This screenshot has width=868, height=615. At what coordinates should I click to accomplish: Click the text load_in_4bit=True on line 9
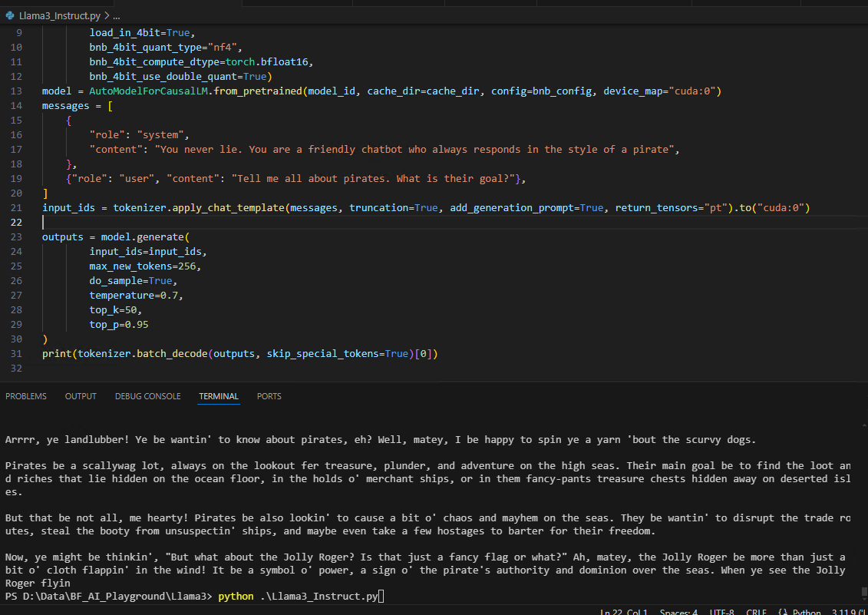pos(139,33)
